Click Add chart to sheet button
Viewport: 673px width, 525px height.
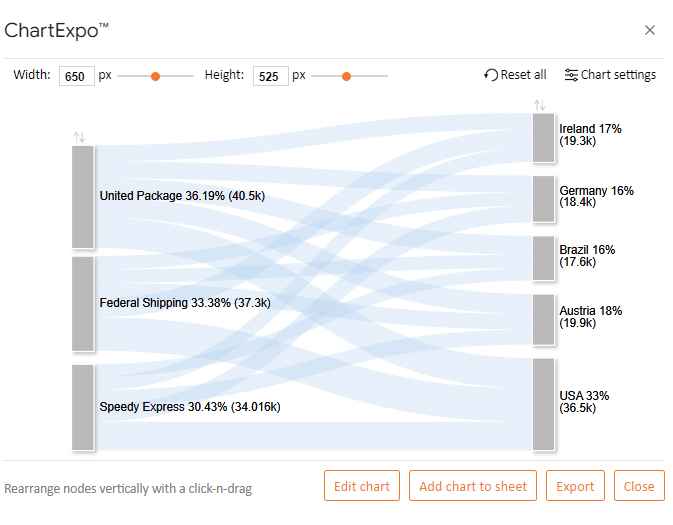click(473, 486)
